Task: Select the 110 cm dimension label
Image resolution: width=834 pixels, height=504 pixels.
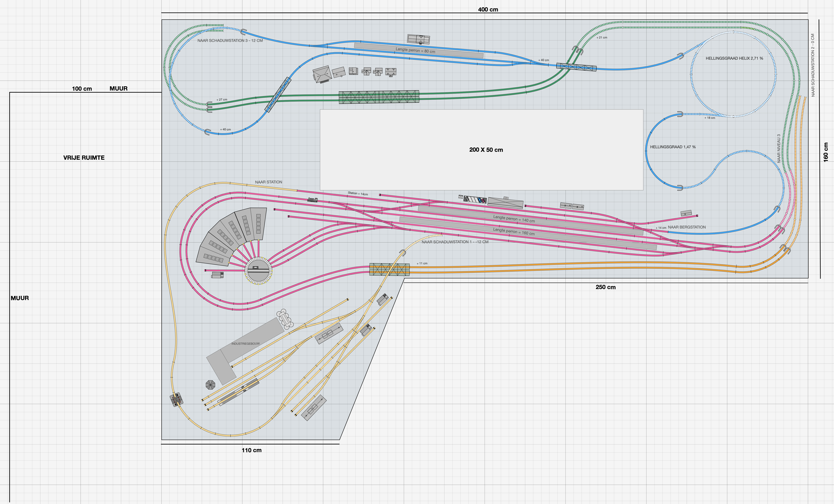Action: (x=252, y=450)
